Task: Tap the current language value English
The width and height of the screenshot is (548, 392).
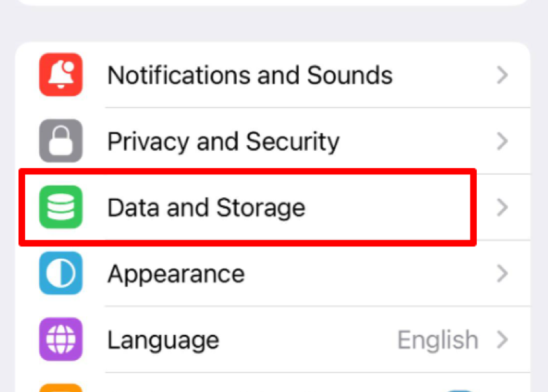Action: pos(438,340)
